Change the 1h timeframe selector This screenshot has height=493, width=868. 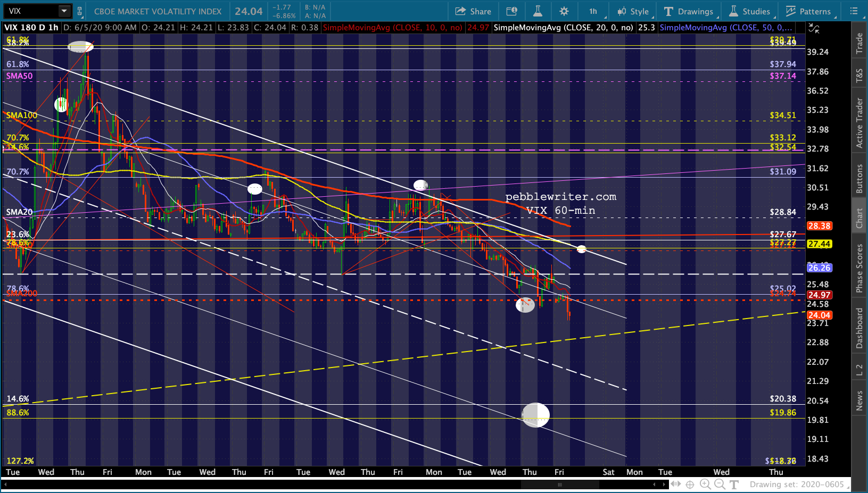tap(593, 11)
